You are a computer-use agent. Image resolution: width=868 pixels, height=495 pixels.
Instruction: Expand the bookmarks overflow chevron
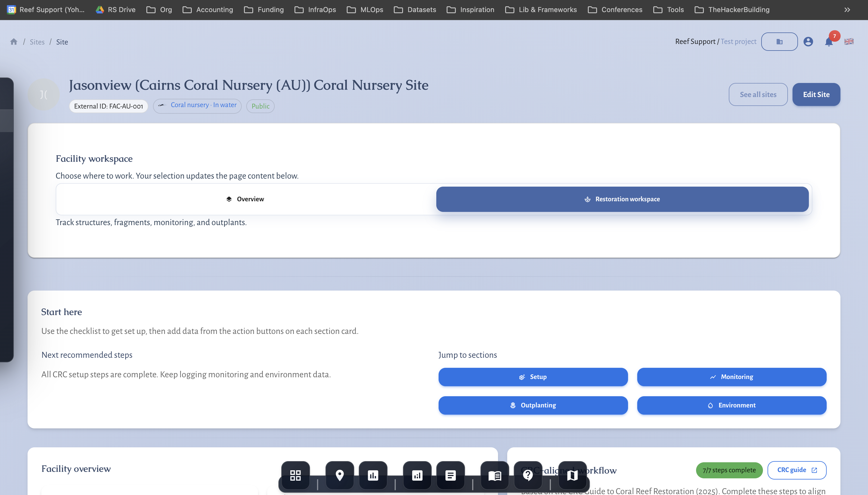pos(847,9)
